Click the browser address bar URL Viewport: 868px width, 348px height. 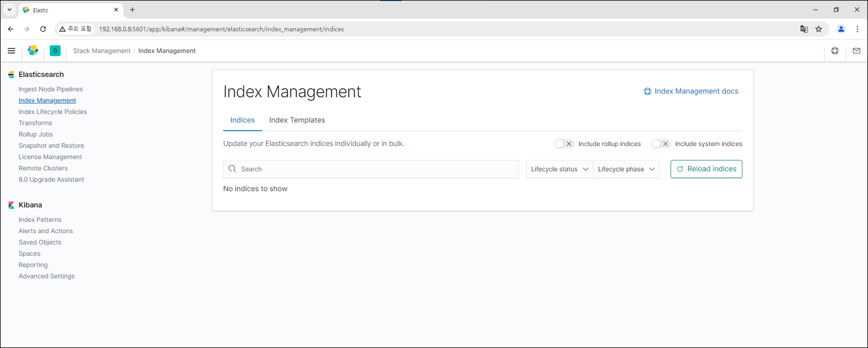(x=221, y=29)
